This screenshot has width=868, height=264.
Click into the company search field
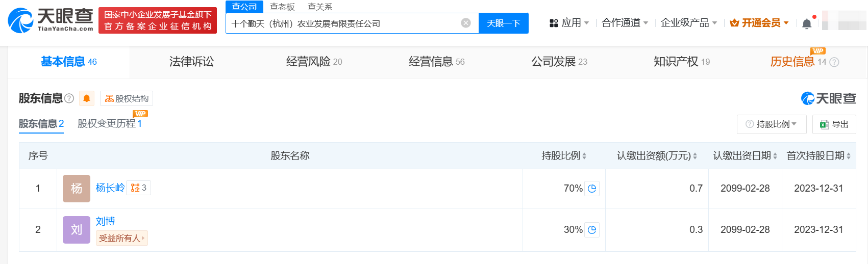coord(342,23)
